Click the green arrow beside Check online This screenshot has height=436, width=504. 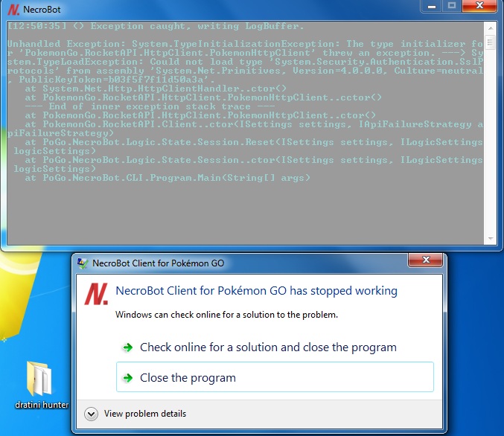(127, 347)
